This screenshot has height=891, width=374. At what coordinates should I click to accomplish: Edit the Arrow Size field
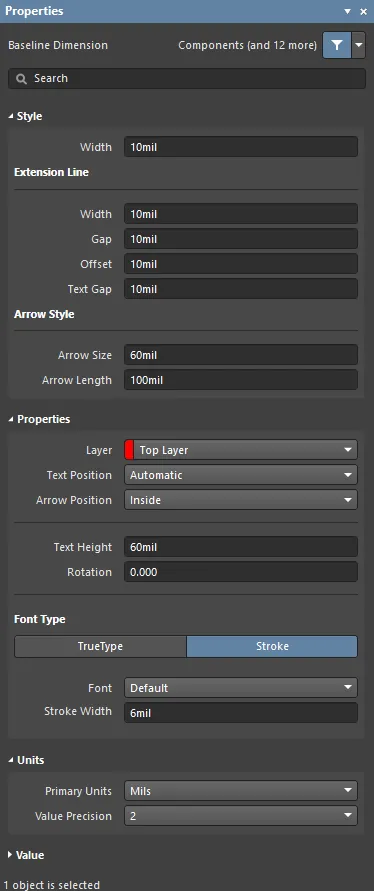pyautogui.click(x=241, y=355)
